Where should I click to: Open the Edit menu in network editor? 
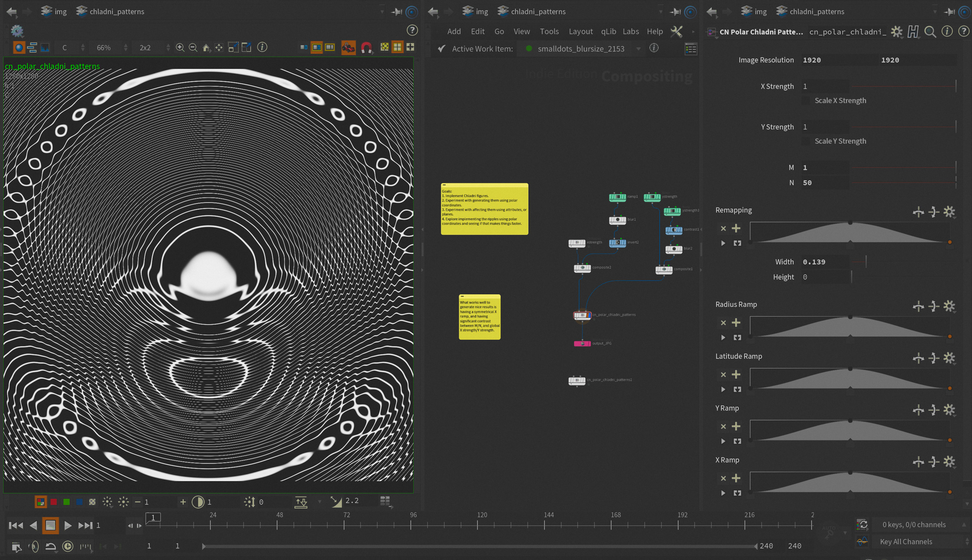pos(477,31)
